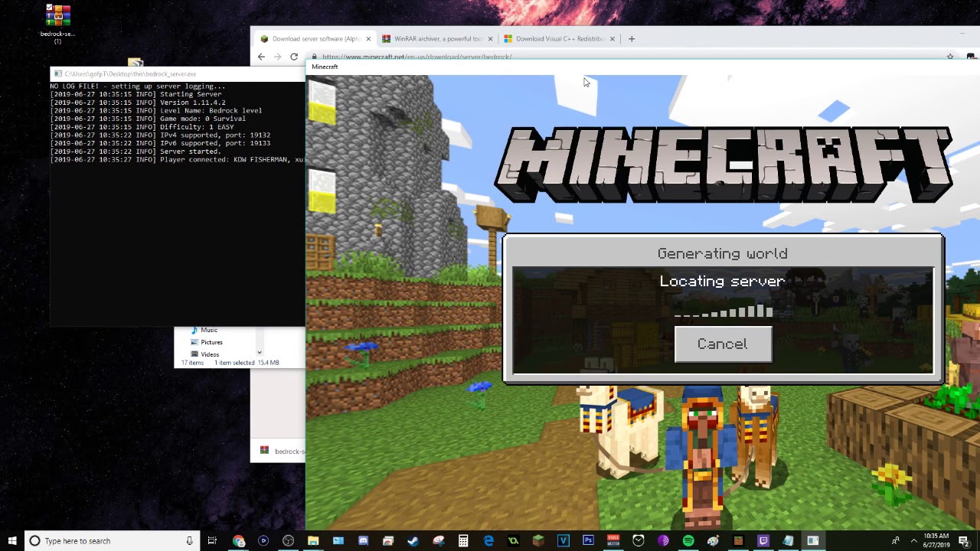This screenshot has height=551, width=980.
Task: Go back in the browser
Action: click(261, 57)
